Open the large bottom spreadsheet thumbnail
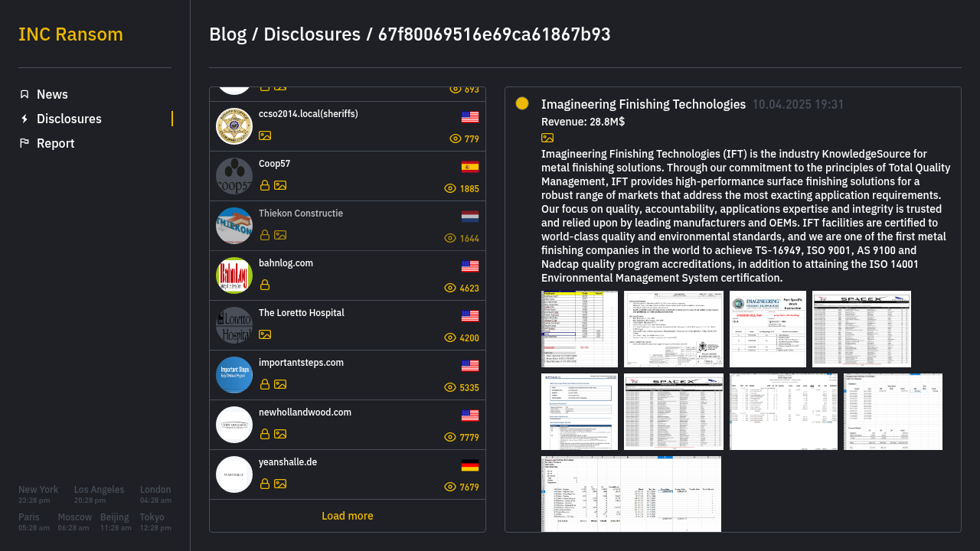The image size is (980, 551). (x=631, y=494)
